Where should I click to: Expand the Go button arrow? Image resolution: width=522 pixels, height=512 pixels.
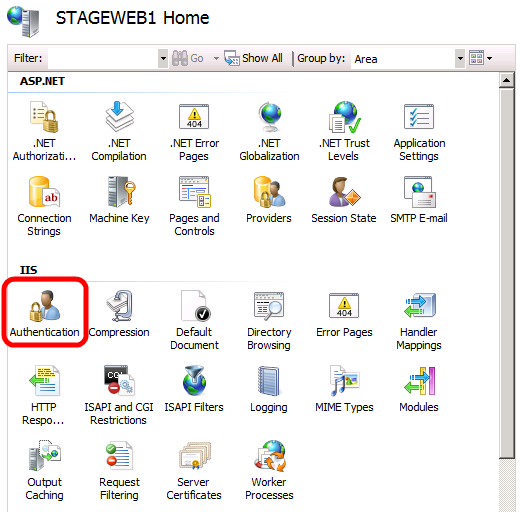pos(216,58)
